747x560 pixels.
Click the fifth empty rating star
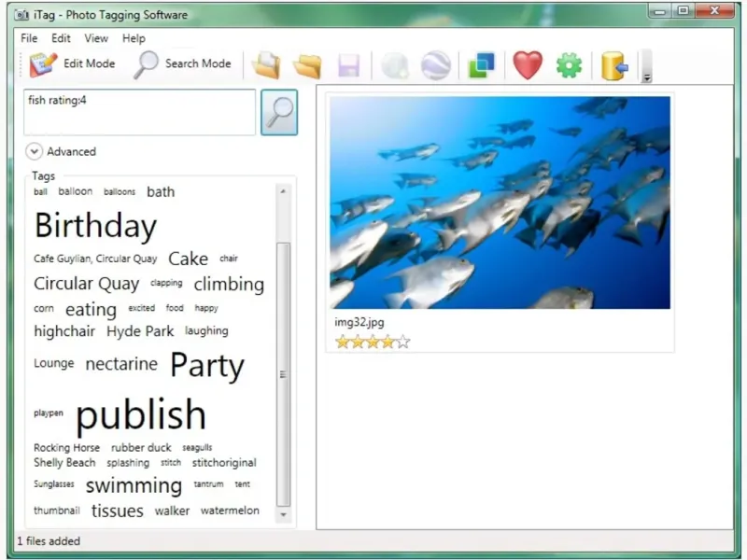point(403,342)
